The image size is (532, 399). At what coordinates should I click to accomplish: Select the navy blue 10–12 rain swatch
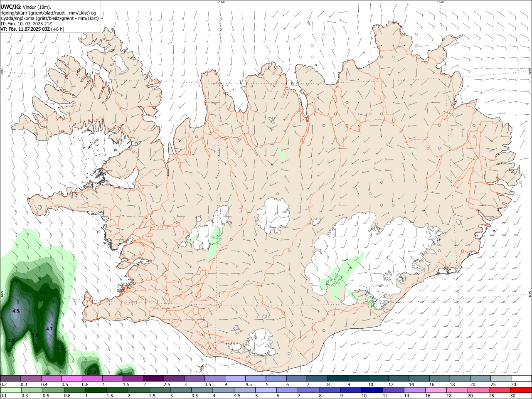point(372,390)
